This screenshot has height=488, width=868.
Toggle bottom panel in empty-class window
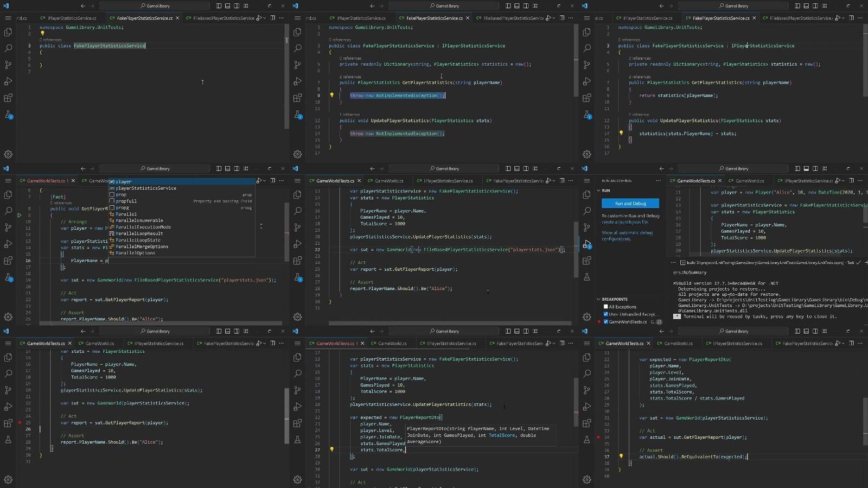coord(228,6)
